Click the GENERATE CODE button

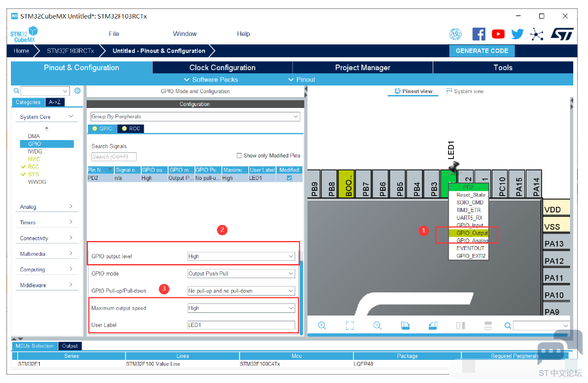pyautogui.click(x=482, y=51)
